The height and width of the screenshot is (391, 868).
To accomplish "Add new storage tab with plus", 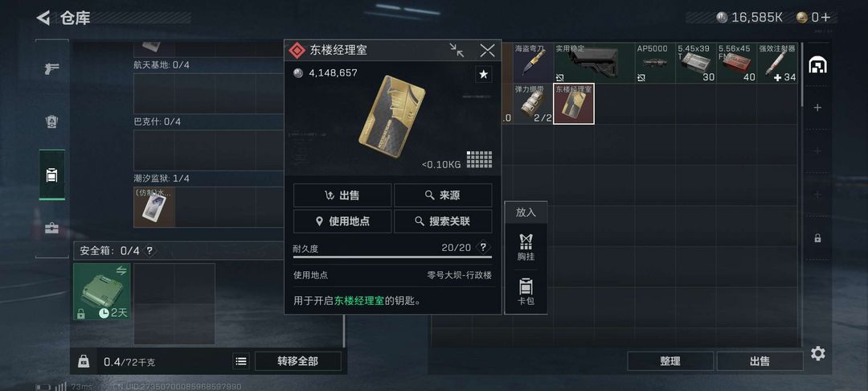I will click(x=817, y=108).
